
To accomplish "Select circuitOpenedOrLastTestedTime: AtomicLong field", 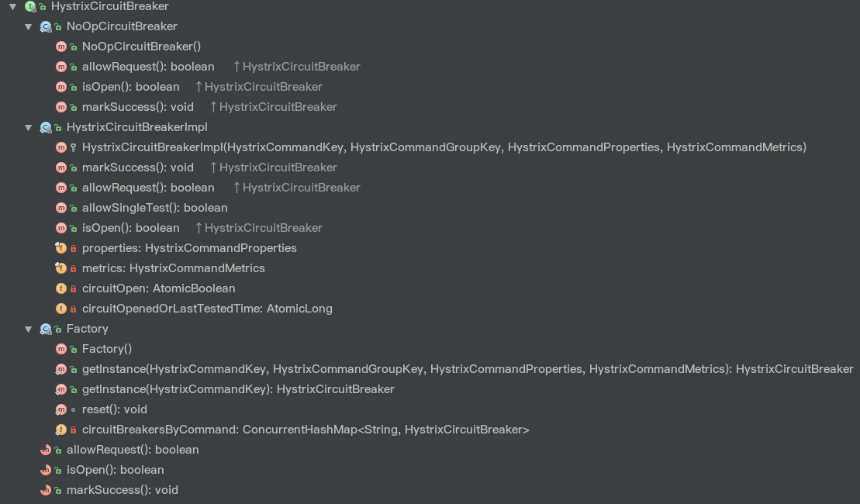I will 207,309.
